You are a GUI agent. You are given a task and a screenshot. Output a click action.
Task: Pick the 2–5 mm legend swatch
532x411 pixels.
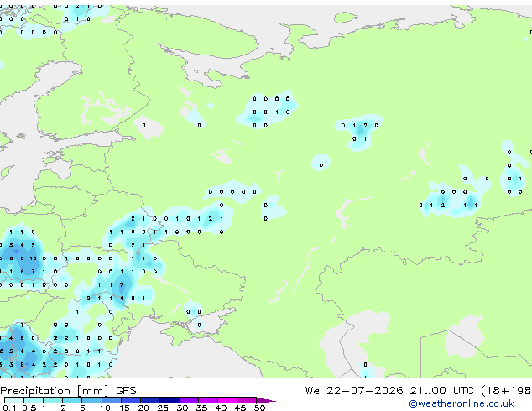click(72, 400)
